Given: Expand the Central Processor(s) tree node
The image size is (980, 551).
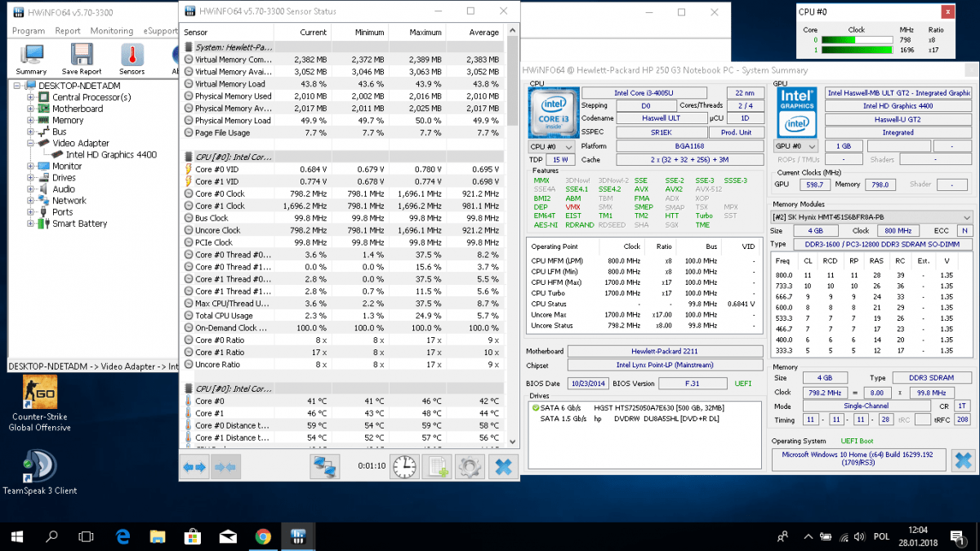Looking at the screenshot, I should point(31,97).
